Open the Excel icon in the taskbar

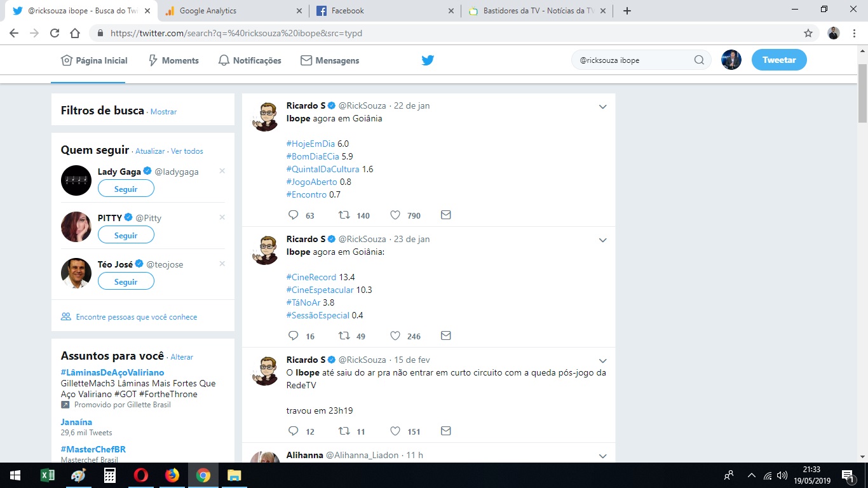(48, 475)
